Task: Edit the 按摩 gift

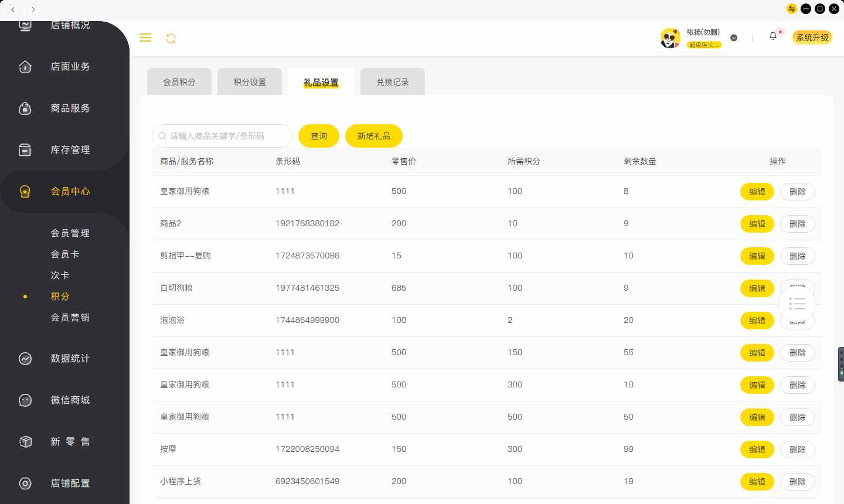Action: coord(757,449)
